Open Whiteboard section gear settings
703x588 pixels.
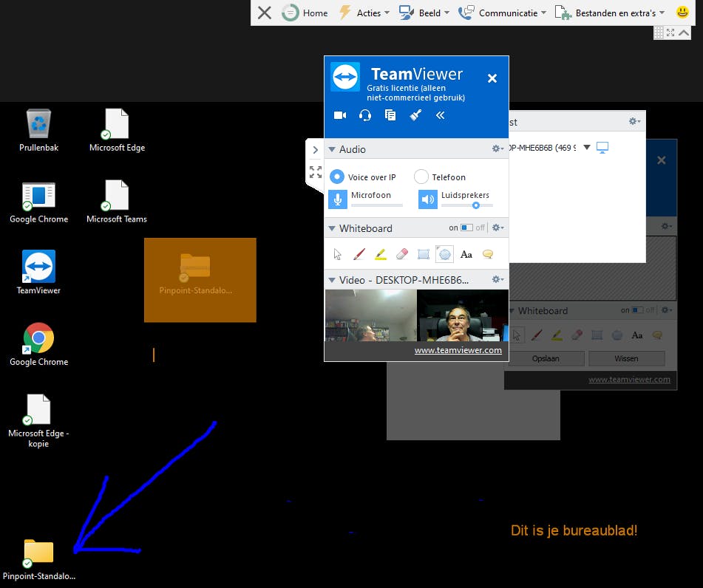tap(497, 228)
